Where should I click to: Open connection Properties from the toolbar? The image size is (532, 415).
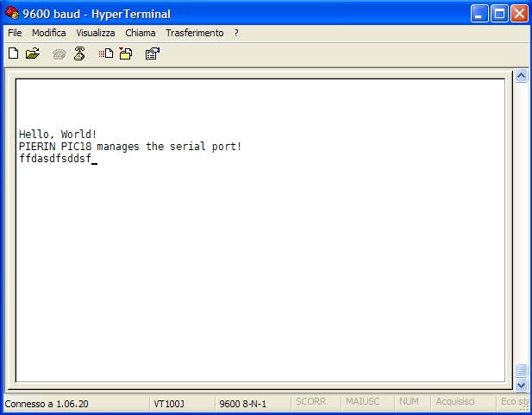click(x=153, y=53)
